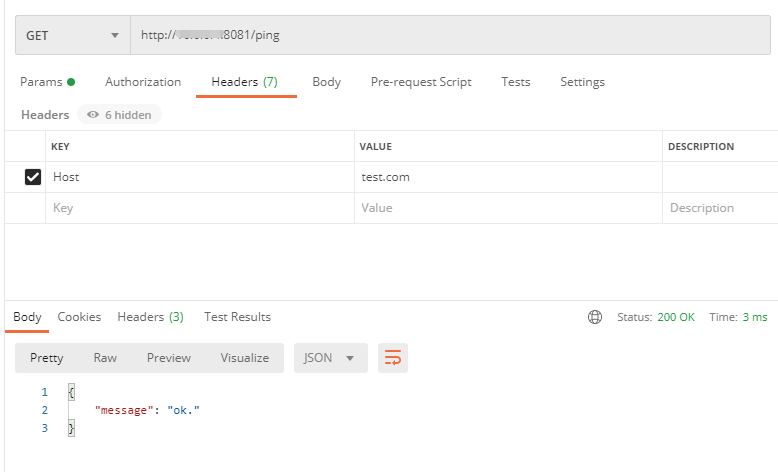Select the Raw response view

pos(105,358)
